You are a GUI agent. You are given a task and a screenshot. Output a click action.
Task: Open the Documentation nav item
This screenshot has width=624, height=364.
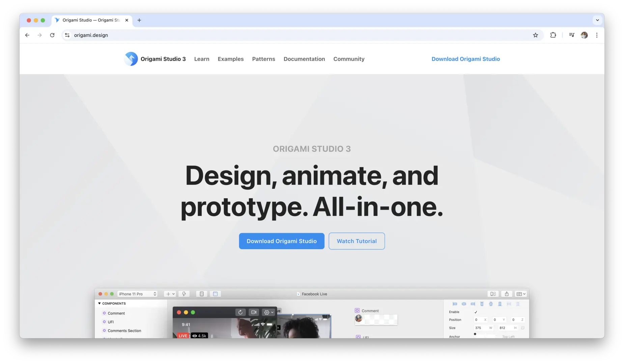[304, 59]
